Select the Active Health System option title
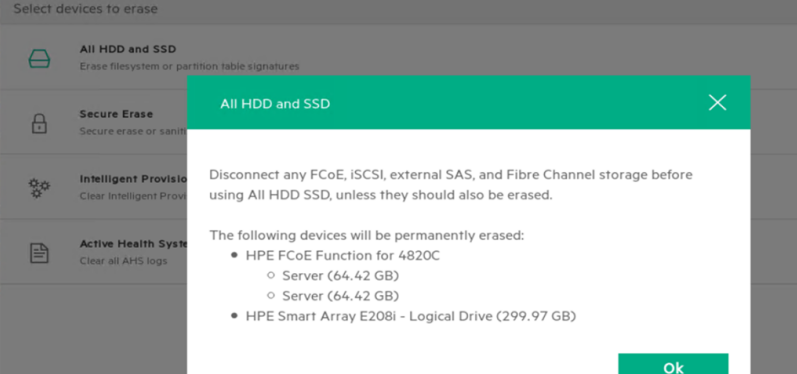This screenshot has height=374, width=797. 133,243
